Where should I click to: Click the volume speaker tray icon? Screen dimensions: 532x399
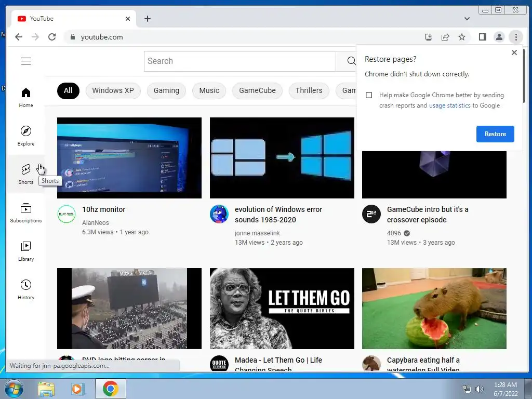[x=480, y=389]
